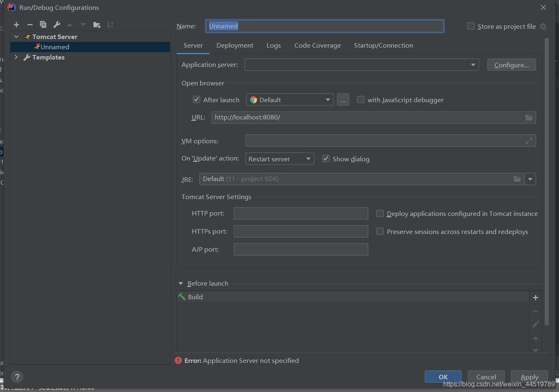Uncheck After launch checkbox
The height and width of the screenshot is (392, 559).
click(196, 100)
